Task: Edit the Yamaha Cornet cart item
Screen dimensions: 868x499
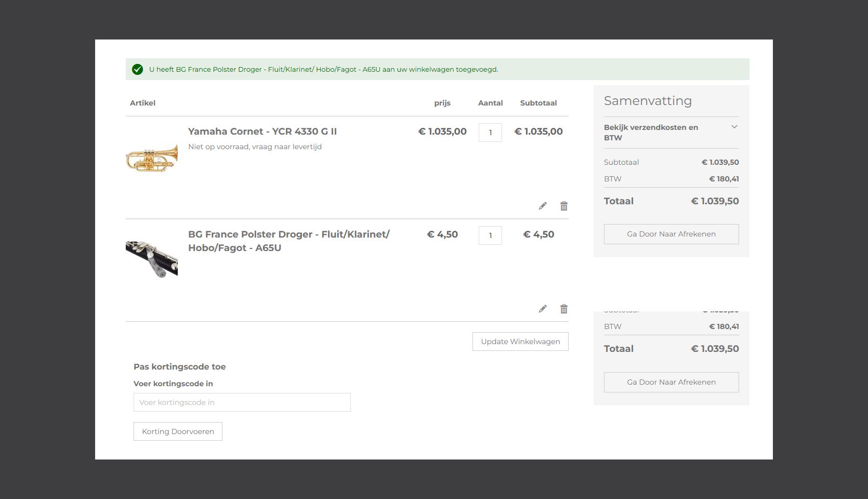Action: (x=543, y=206)
